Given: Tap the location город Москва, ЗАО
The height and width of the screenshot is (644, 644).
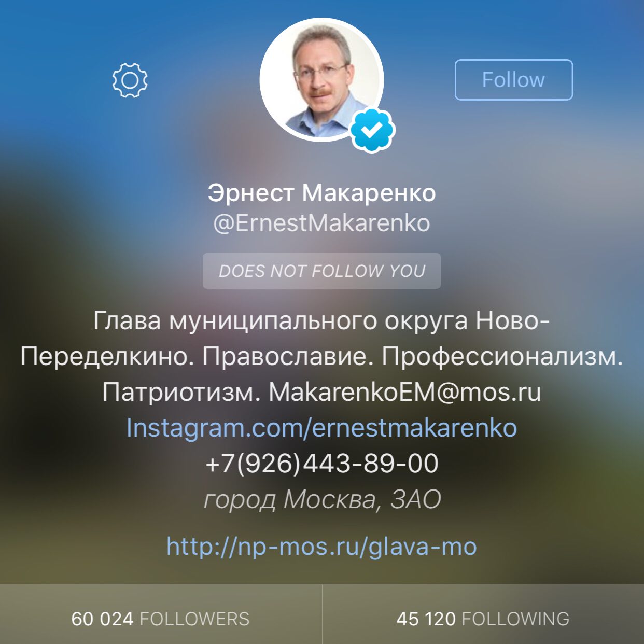Looking at the screenshot, I should [323, 499].
